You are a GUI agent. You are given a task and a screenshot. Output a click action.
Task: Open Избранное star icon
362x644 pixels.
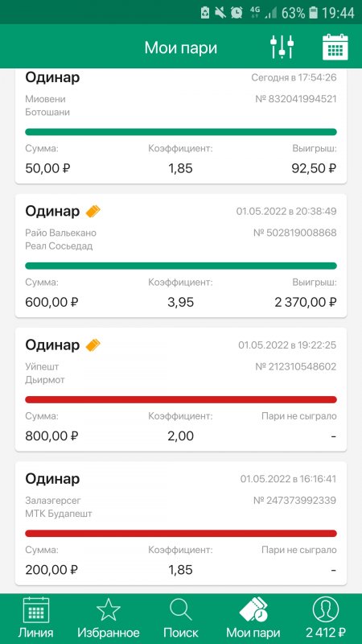click(109, 610)
